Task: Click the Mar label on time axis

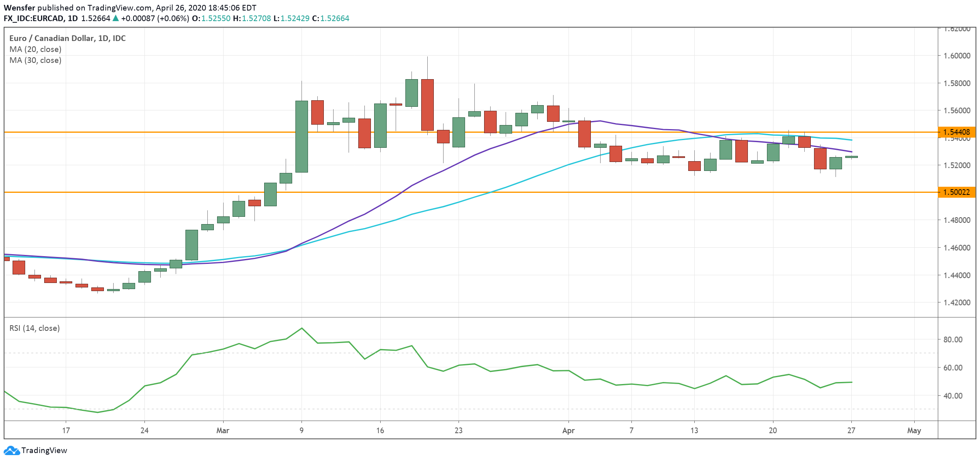Action: 223,430
